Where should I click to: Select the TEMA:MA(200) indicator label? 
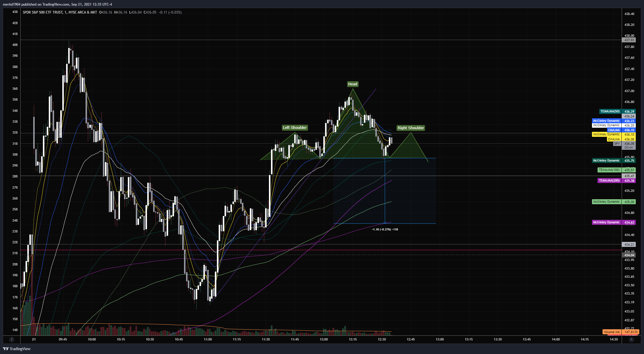[x=609, y=181]
